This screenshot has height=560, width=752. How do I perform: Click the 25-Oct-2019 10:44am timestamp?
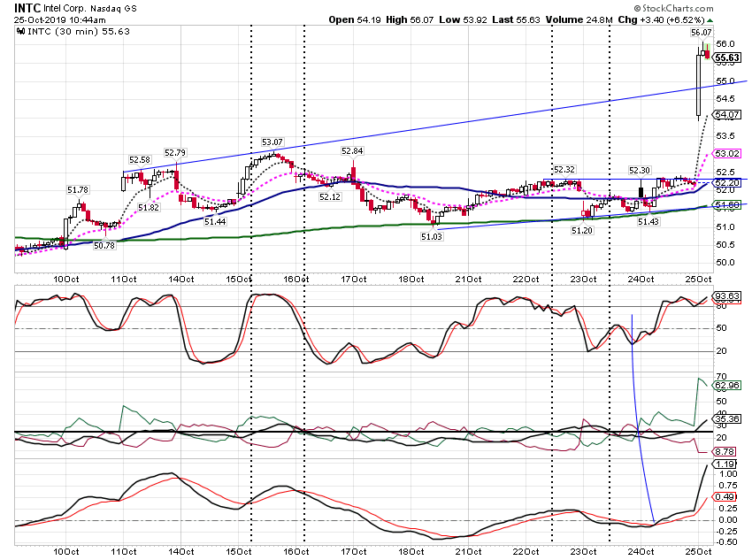coord(60,20)
